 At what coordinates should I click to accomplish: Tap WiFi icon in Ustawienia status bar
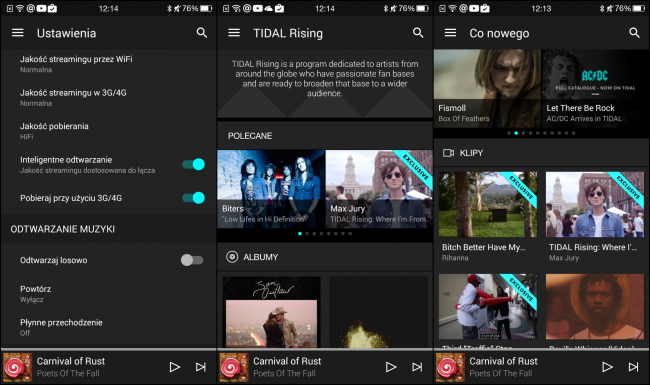(20, 8)
